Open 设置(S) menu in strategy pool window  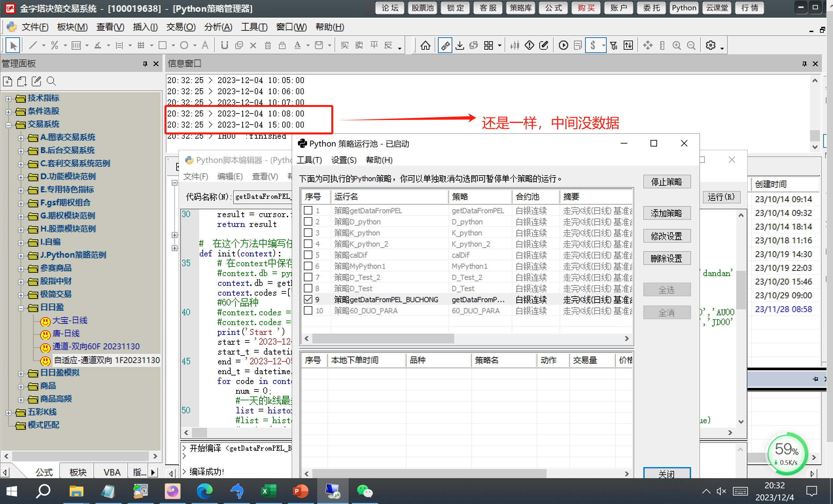click(344, 160)
